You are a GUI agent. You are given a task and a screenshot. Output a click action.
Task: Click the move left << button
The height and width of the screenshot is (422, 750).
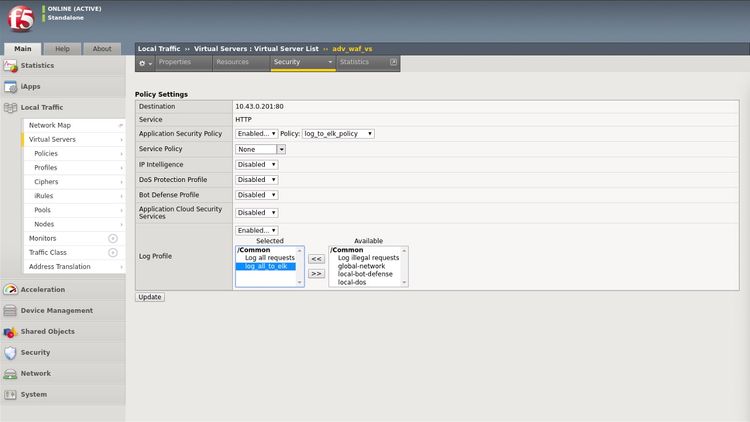(x=316, y=259)
